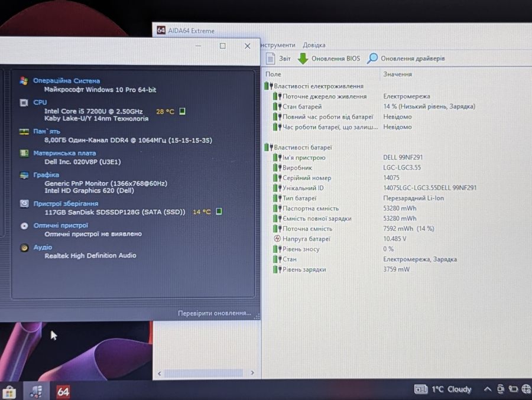
Task: Click the Оновлення драйверів magnifier icon
Action: pos(372,58)
